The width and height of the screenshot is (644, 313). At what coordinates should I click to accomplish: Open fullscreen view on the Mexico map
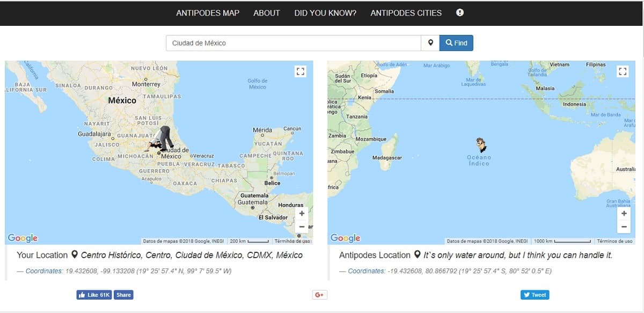(x=300, y=70)
